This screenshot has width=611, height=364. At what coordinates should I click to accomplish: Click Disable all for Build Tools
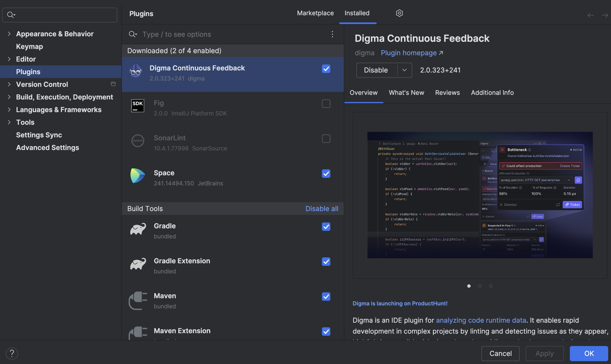tap(322, 209)
